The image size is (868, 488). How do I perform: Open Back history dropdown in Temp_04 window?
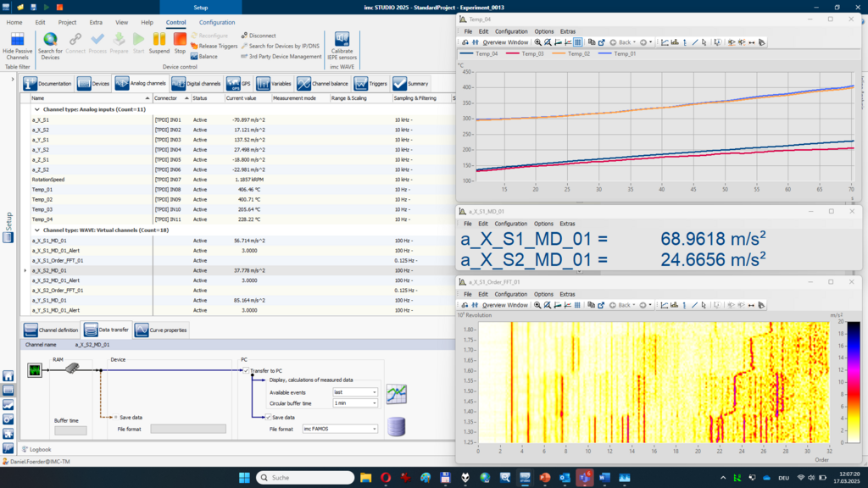point(634,42)
